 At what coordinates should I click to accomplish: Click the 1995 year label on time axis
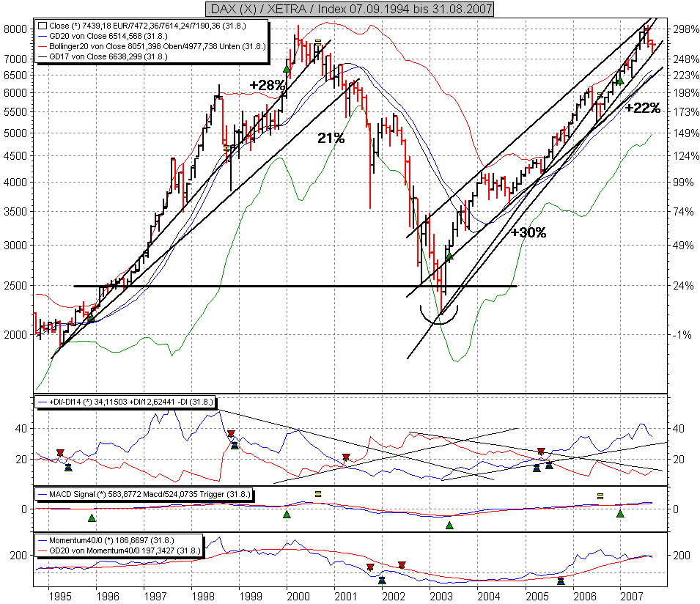tap(60, 597)
